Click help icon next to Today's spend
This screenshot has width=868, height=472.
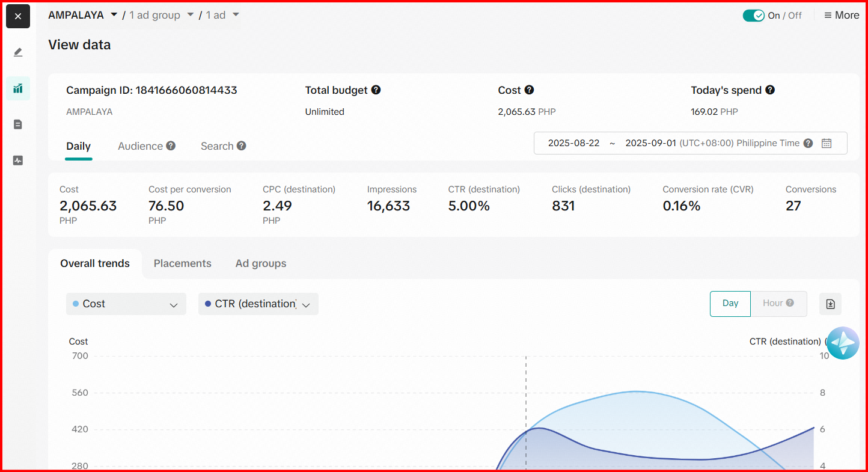click(770, 90)
